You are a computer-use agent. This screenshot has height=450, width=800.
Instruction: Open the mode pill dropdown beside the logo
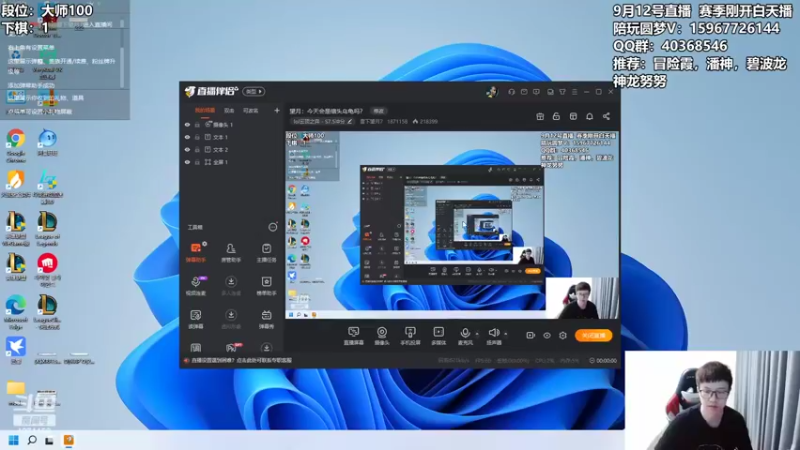point(254,92)
